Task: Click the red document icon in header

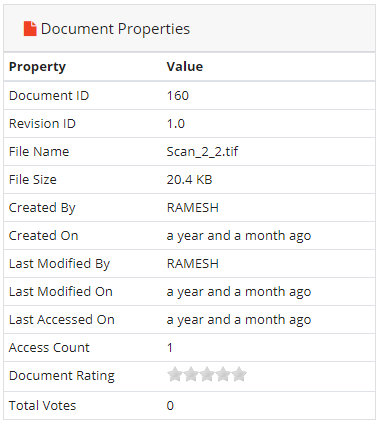Action: [30, 29]
